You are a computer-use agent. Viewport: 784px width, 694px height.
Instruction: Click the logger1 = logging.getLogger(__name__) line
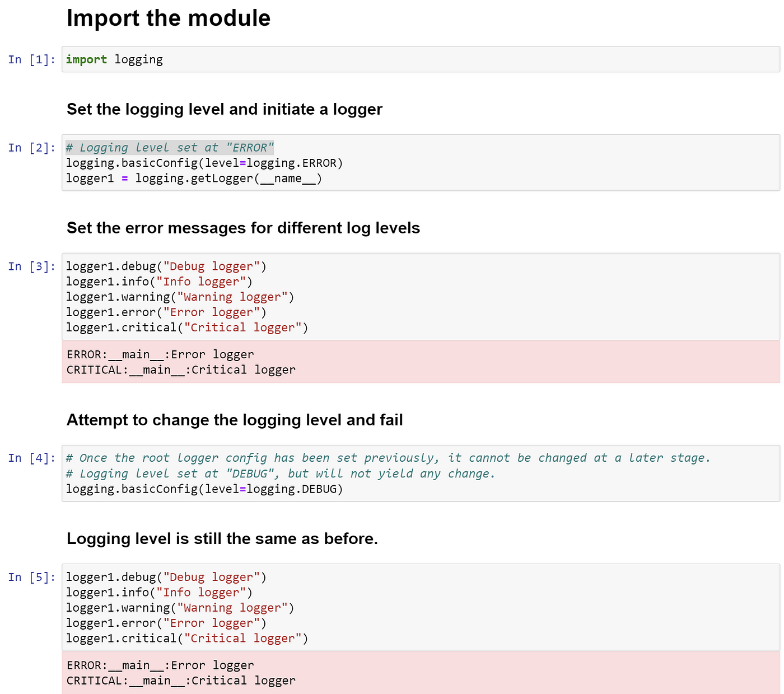(194, 179)
